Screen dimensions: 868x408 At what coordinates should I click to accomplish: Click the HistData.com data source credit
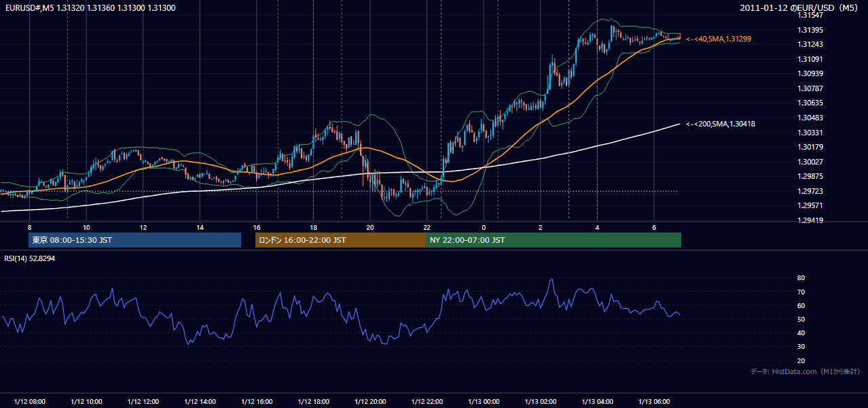click(806, 372)
